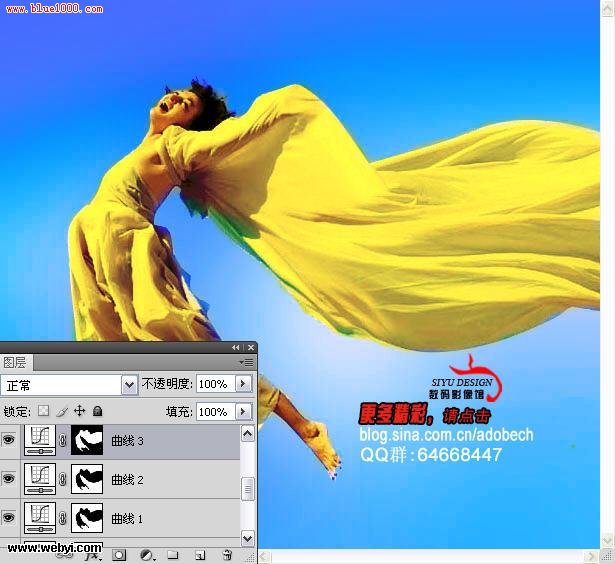Open the layers panel flyout menu
The height and width of the screenshot is (564, 615).
point(246,362)
